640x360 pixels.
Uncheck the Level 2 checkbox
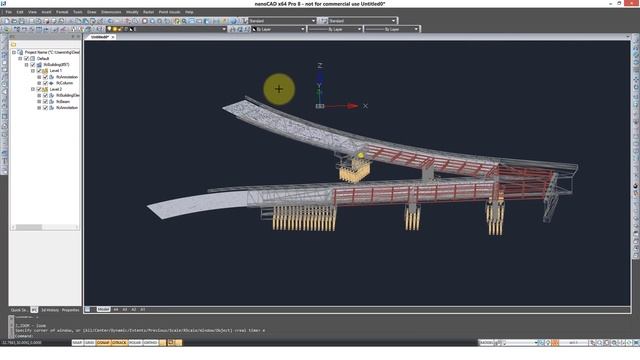(39, 89)
